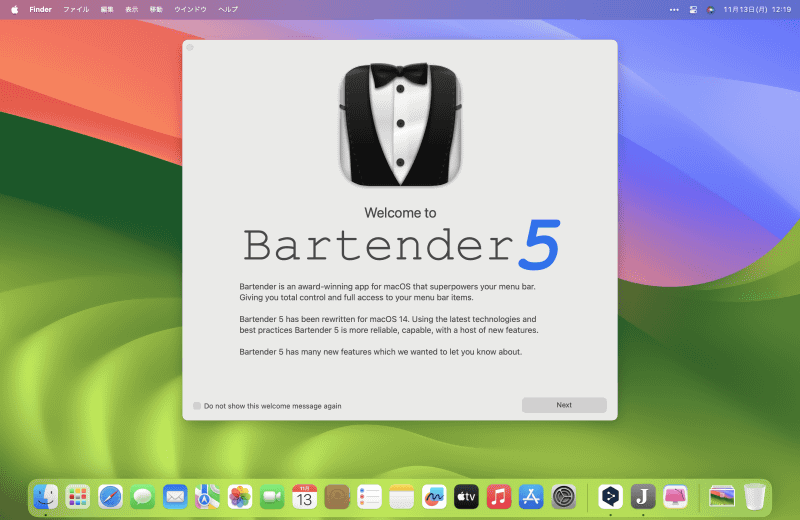The height and width of the screenshot is (520, 800).
Task: Open the ウインドウ menu
Action: pyautogui.click(x=190, y=9)
